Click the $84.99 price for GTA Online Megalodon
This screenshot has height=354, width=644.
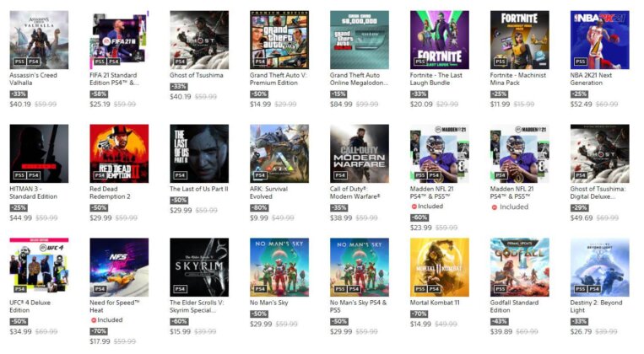(341, 105)
